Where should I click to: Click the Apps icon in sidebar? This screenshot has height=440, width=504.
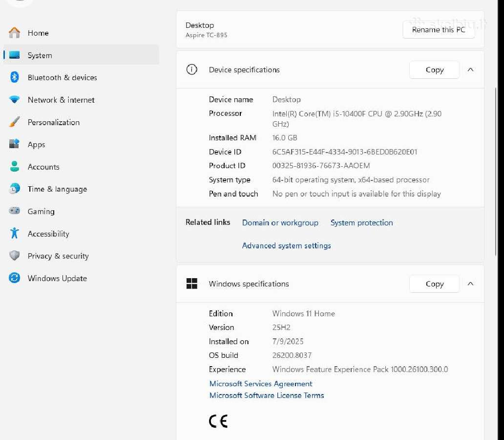14,144
